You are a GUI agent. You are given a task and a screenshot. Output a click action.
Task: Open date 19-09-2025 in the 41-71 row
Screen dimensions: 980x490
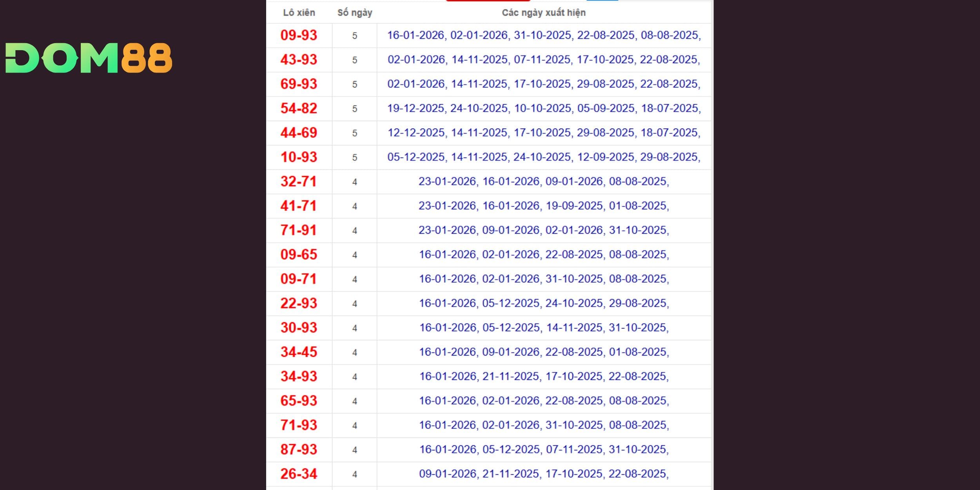(x=574, y=206)
